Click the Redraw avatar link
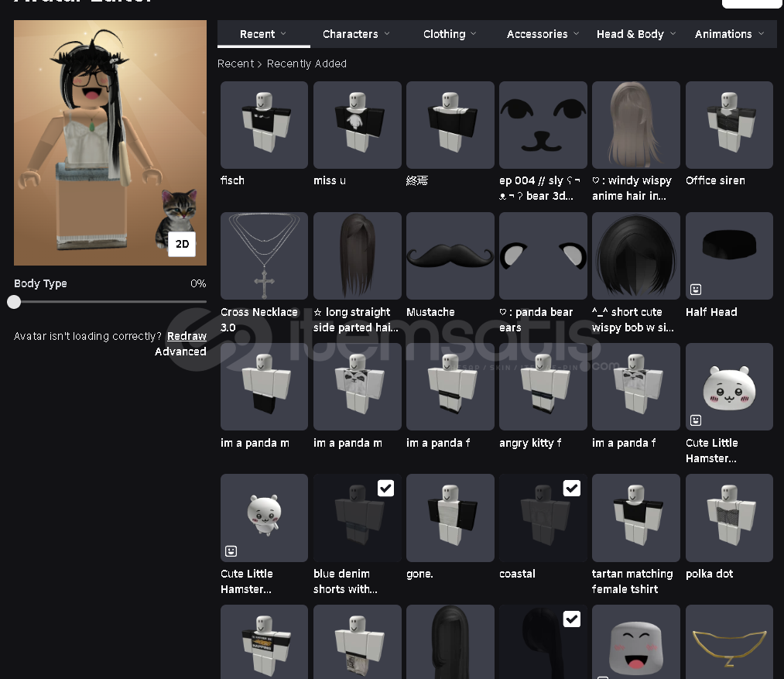 187,336
